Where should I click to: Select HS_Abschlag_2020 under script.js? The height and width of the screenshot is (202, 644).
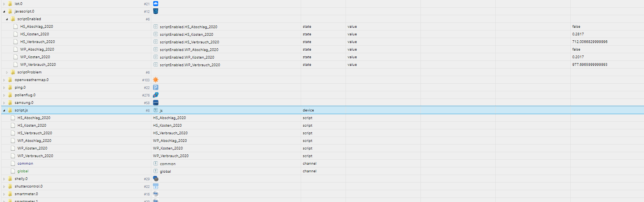[x=34, y=118]
